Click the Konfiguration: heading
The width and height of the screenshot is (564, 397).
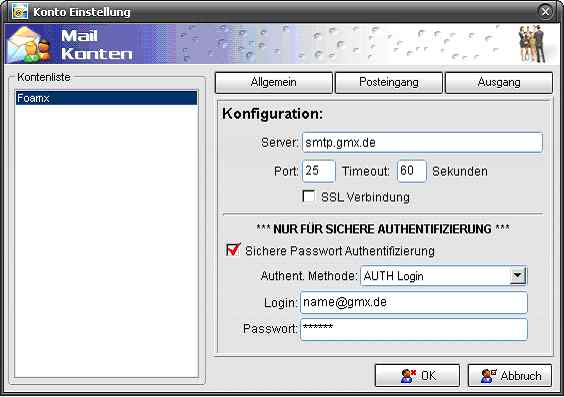click(x=272, y=114)
